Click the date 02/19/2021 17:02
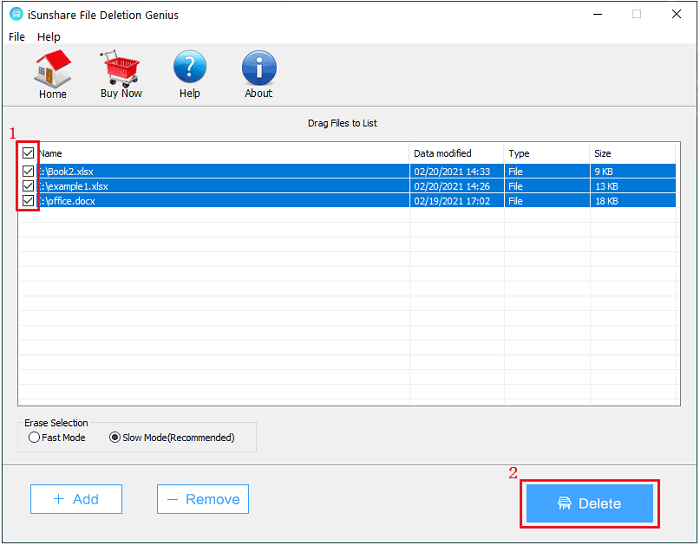Screen dimensions: 700x545 coord(452,201)
